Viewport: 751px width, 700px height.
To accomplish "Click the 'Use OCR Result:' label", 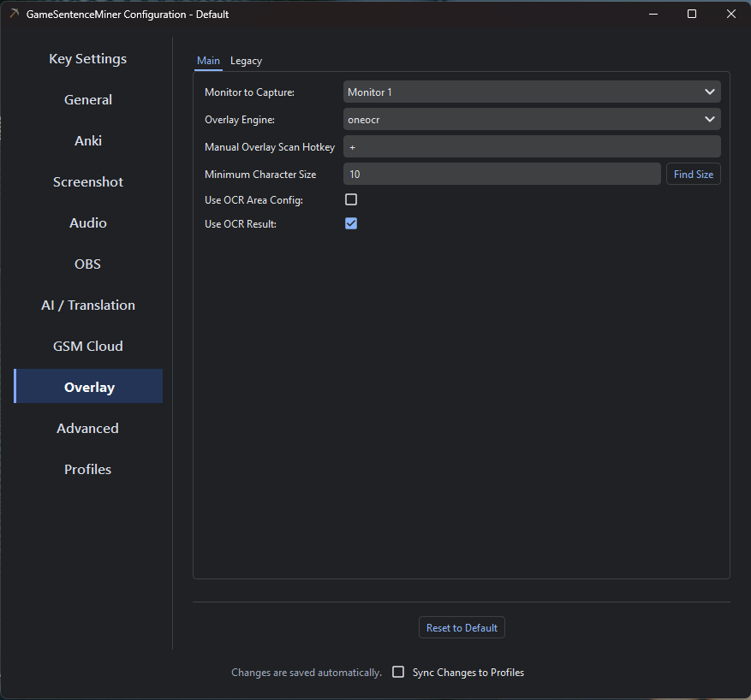I will 241,224.
